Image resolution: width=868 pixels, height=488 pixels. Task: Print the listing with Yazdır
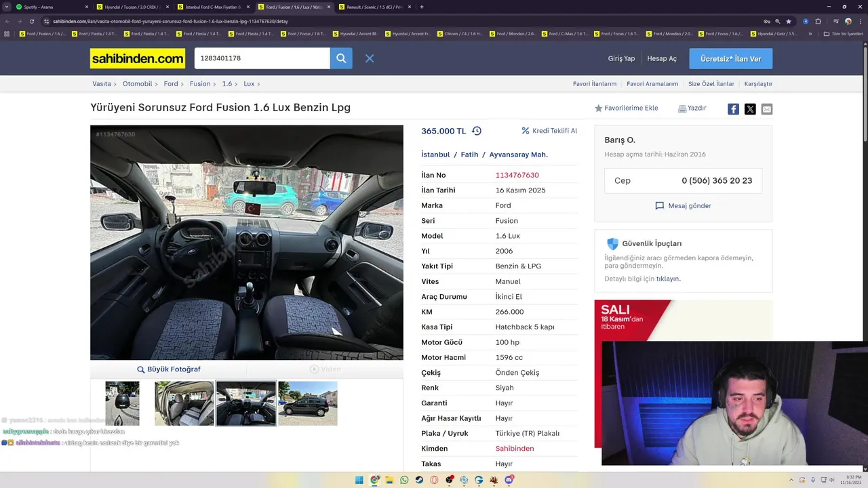(692, 108)
